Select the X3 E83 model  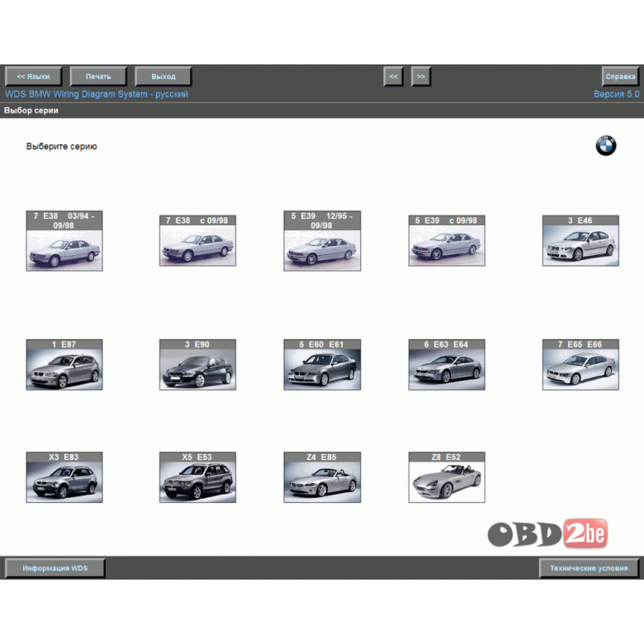click(x=64, y=477)
